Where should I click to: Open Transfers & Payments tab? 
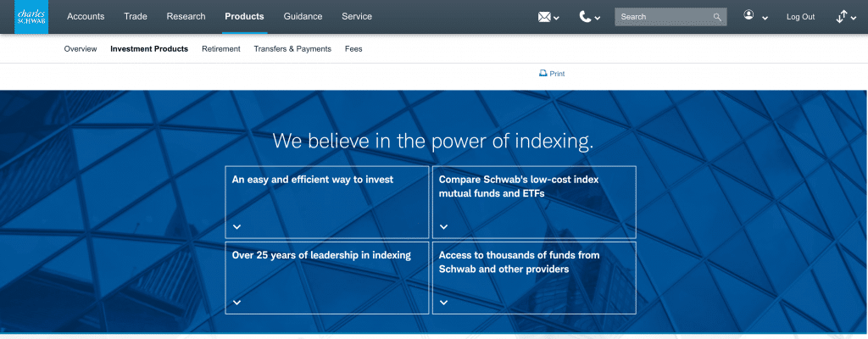pos(292,49)
